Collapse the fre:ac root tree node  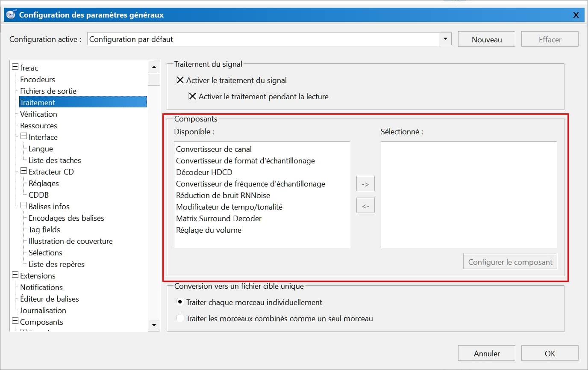pyautogui.click(x=15, y=68)
